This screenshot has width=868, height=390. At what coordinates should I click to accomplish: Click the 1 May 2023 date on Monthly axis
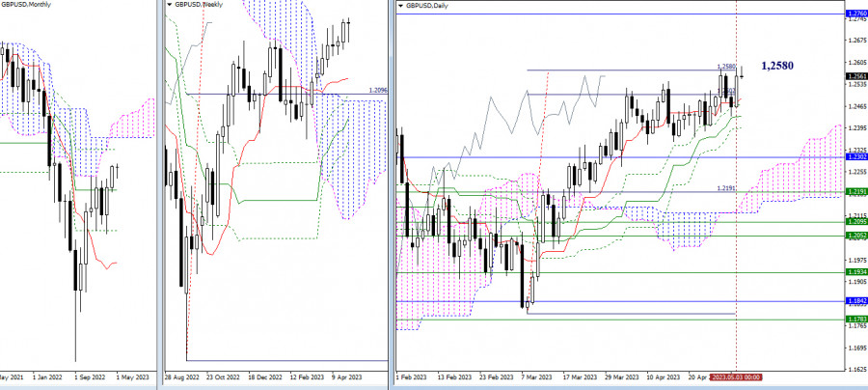(x=133, y=377)
